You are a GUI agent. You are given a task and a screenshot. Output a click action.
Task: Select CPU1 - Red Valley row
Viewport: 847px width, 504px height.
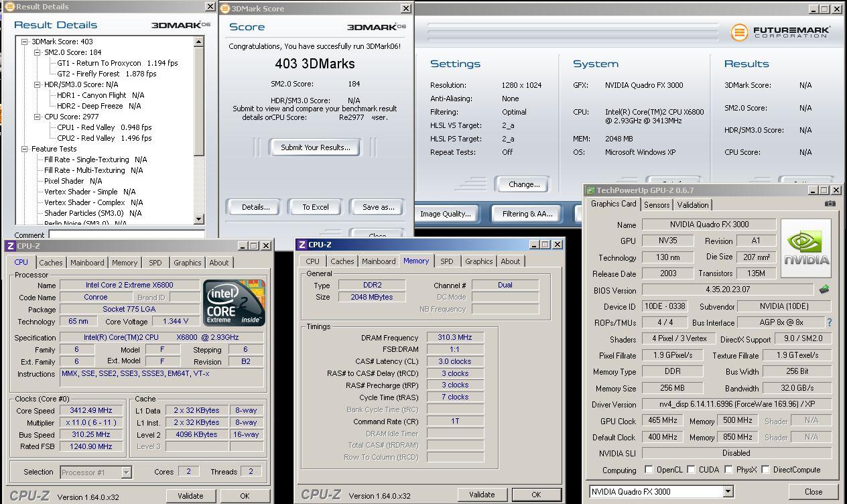pyautogui.click(x=105, y=127)
